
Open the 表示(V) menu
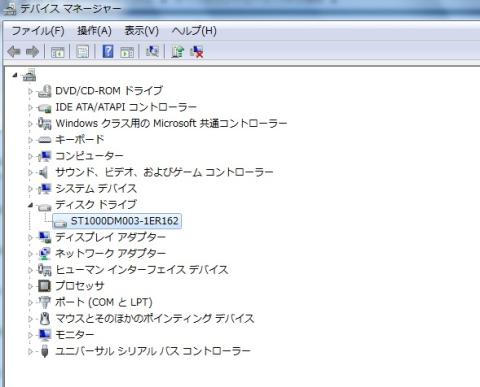click(x=141, y=31)
